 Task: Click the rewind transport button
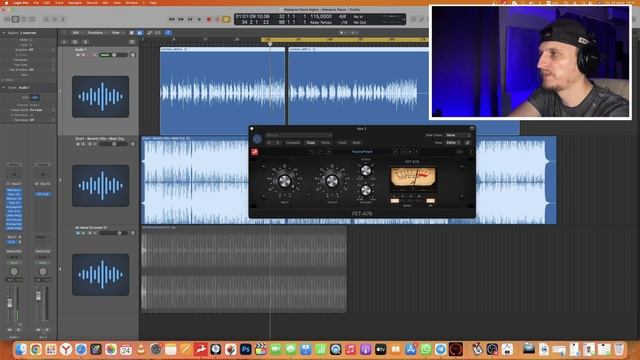(171, 19)
